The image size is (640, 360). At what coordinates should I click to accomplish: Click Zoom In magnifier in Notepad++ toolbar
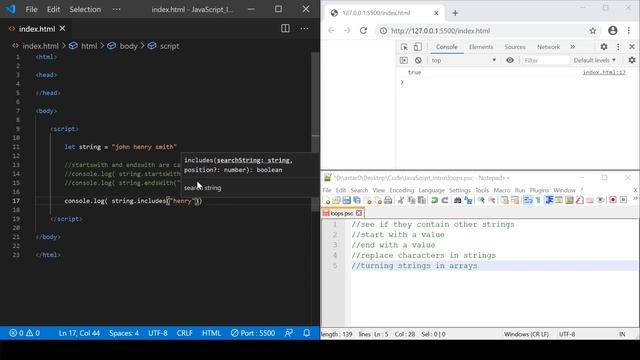481,200
